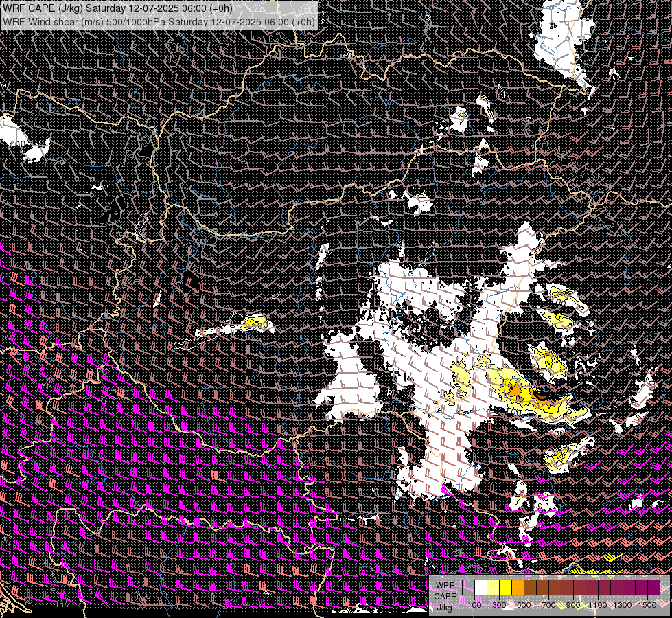Click the '300' legend value
672x618 pixels.
[x=499, y=605]
